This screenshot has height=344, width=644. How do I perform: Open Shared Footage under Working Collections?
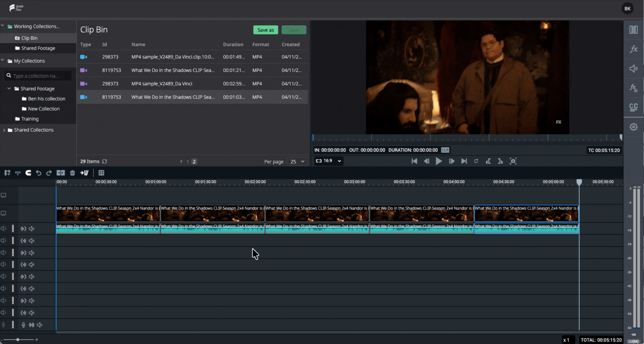point(38,48)
